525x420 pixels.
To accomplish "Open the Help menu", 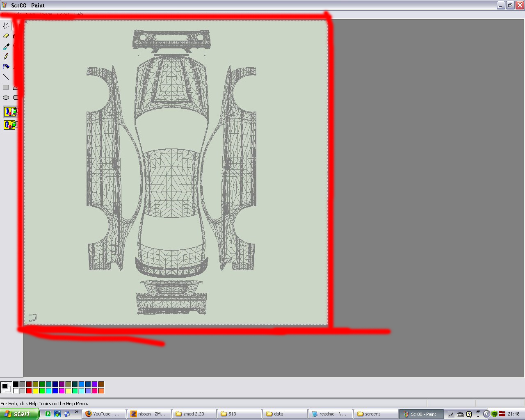I will (x=78, y=14).
